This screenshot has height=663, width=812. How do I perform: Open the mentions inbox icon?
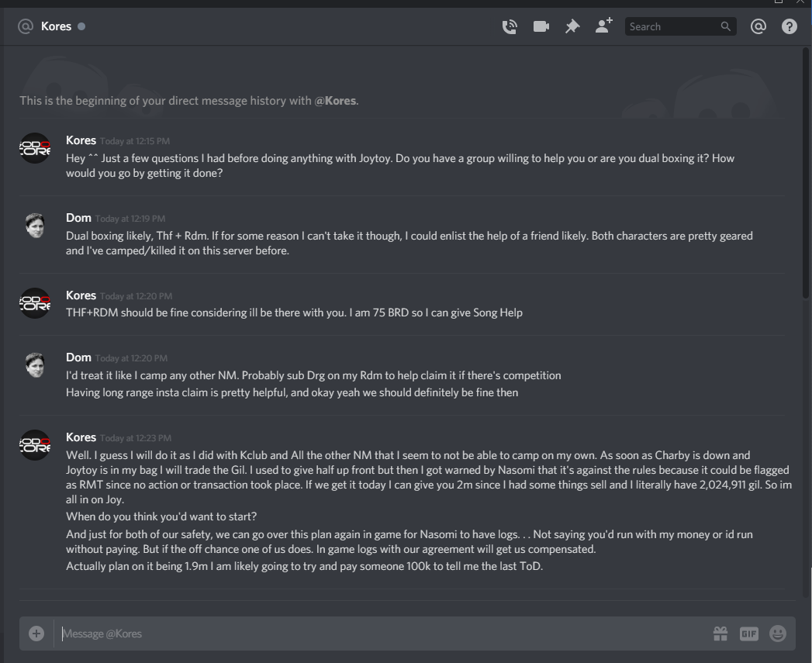(758, 26)
